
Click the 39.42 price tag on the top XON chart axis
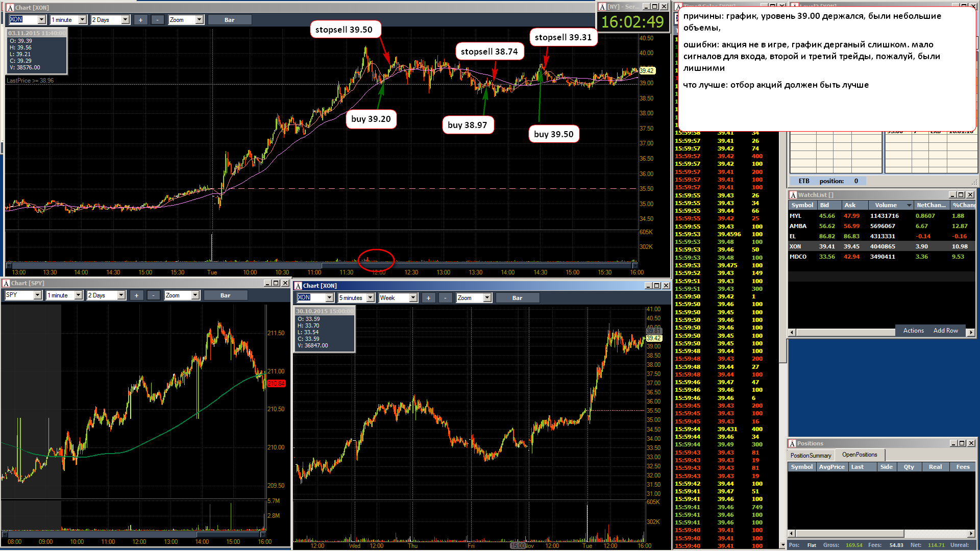647,71
